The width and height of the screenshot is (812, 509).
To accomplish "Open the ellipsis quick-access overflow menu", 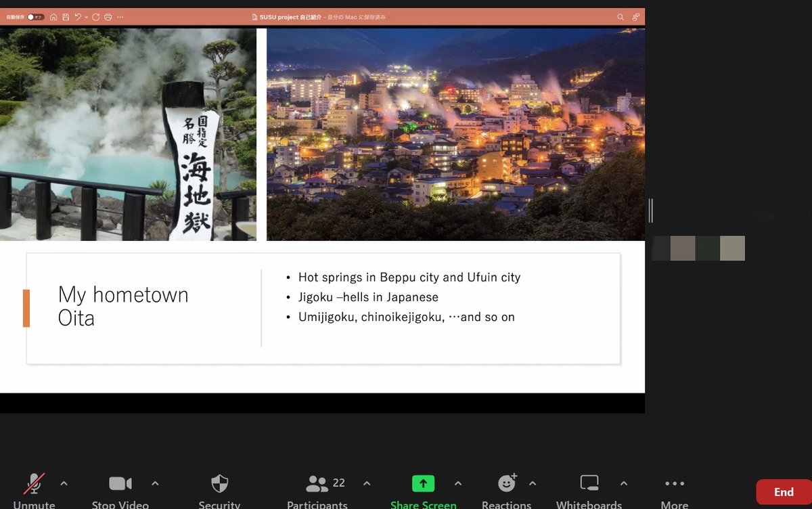I will coord(120,17).
